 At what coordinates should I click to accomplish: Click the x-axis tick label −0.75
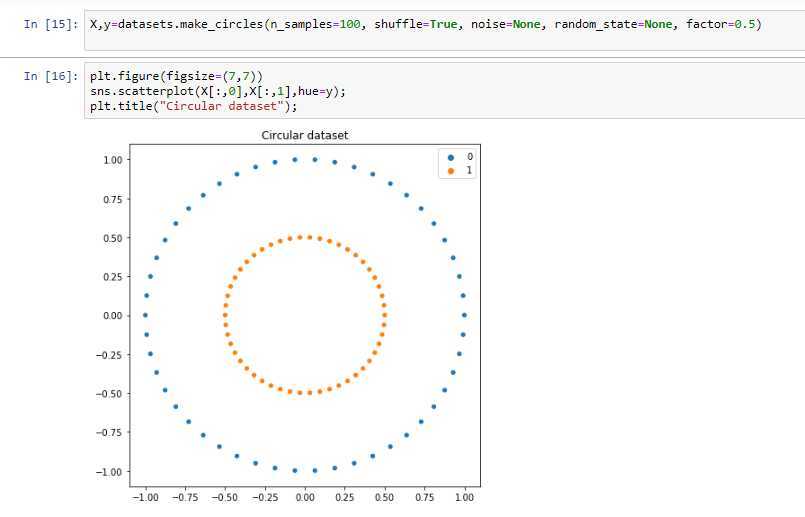tap(185, 497)
